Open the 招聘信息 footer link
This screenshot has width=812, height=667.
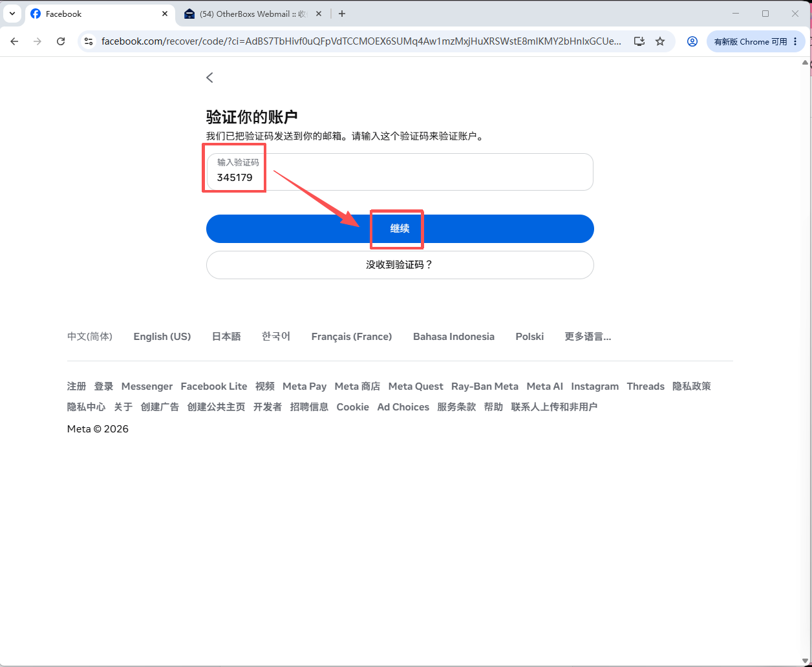click(309, 407)
